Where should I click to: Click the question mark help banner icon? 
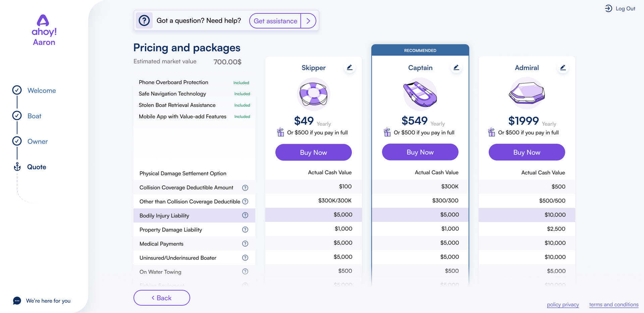point(144,21)
